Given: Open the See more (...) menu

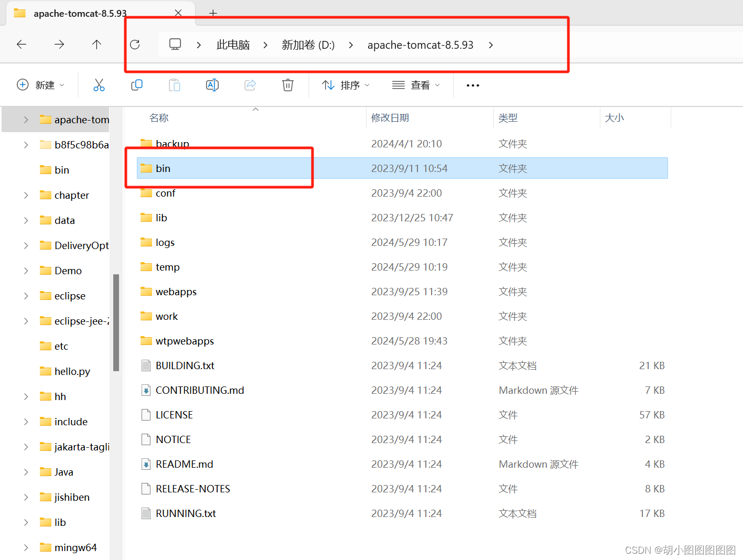Looking at the screenshot, I should click(x=472, y=85).
